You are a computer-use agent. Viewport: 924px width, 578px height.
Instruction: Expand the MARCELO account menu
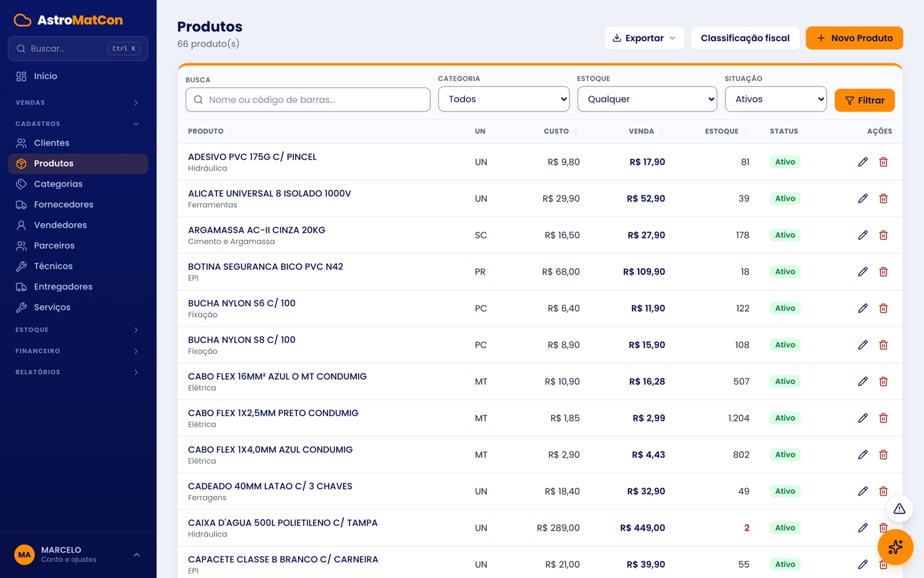(x=78, y=555)
